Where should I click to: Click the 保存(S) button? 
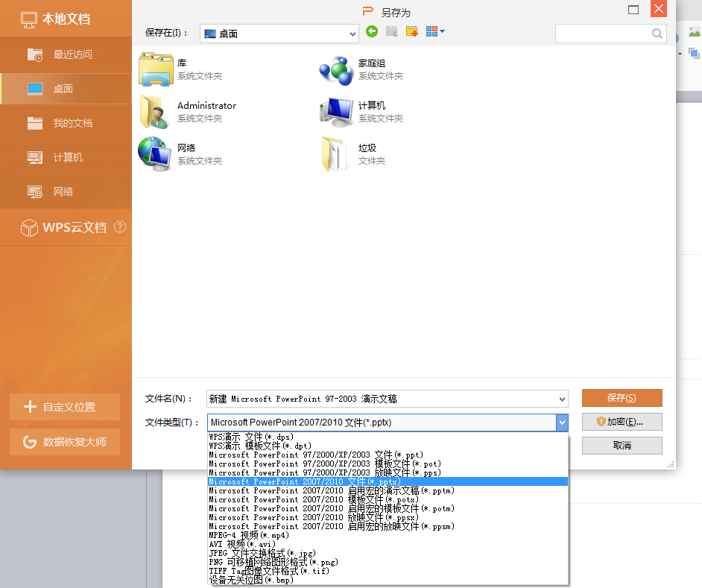coord(622,398)
